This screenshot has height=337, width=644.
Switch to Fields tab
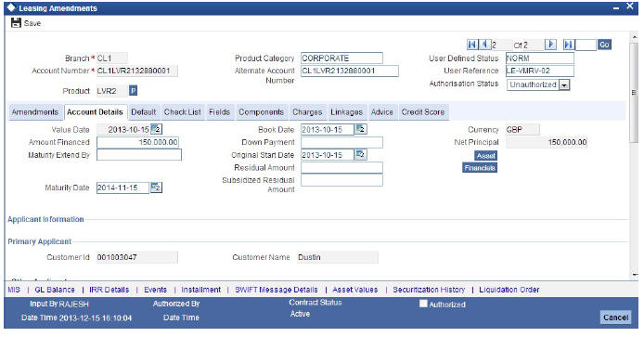[x=219, y=112]
